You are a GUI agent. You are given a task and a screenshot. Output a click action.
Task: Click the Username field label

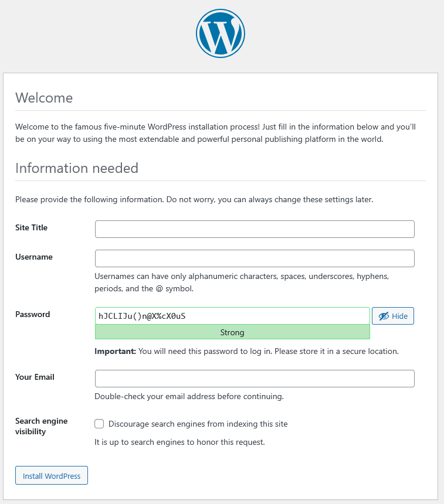[x=33, y=257]
